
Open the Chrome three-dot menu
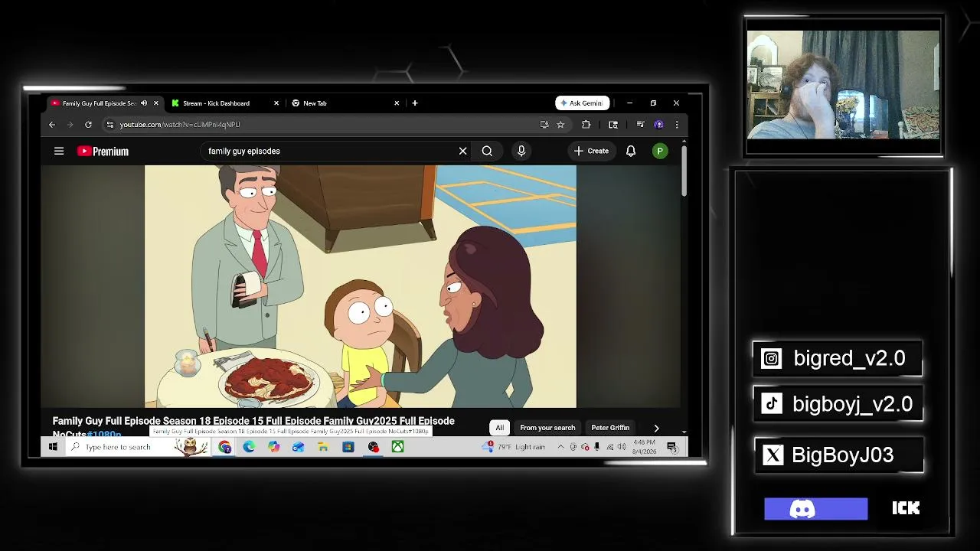676,125
